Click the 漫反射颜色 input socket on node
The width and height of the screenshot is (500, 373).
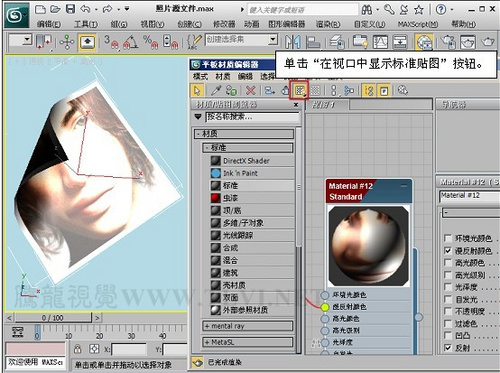point(325,307)
